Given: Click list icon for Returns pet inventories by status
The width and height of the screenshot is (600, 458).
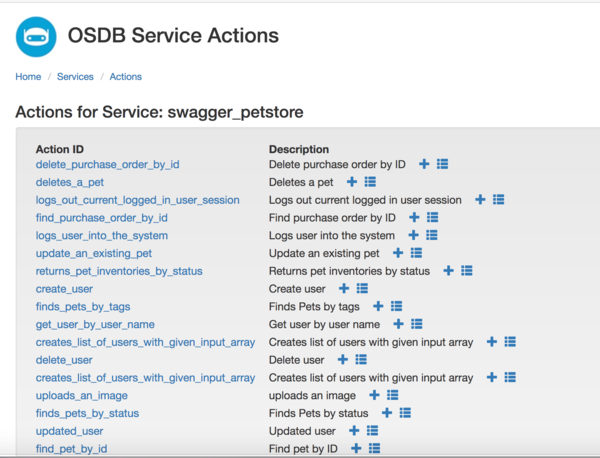Looking at the screenshot, I should (x=467, y=271).
